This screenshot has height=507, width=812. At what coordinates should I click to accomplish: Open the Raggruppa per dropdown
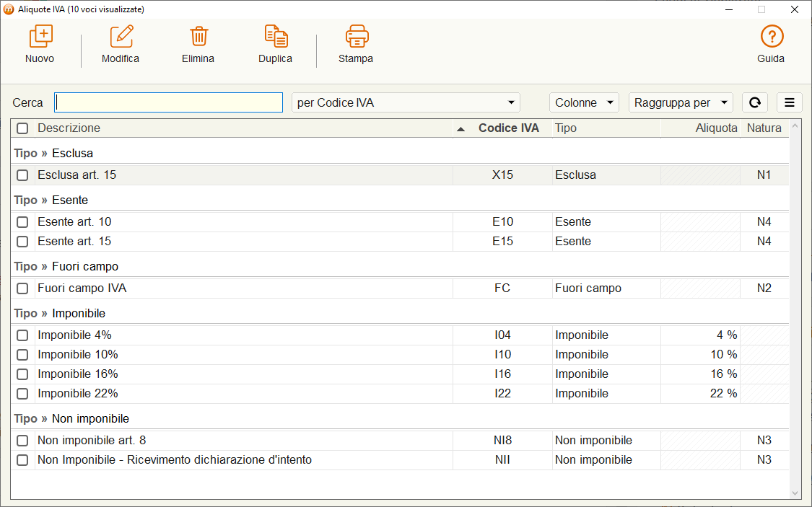tap(681, 102)
